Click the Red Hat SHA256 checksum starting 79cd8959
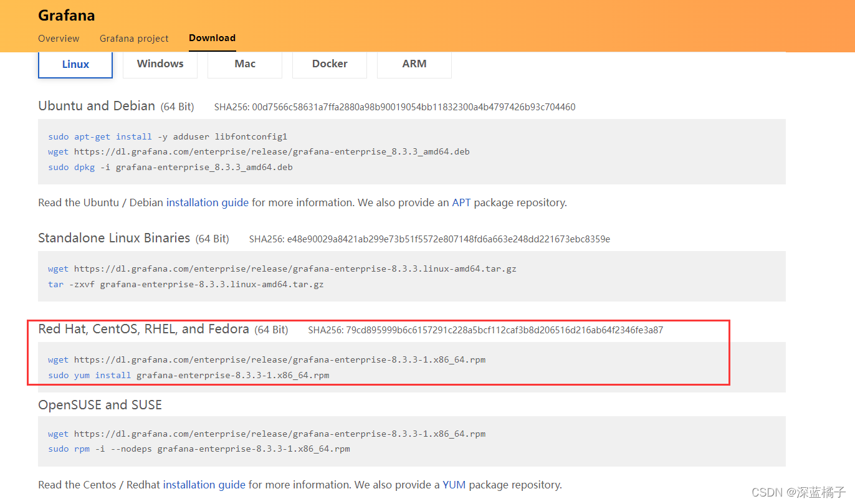 point(485,330)
